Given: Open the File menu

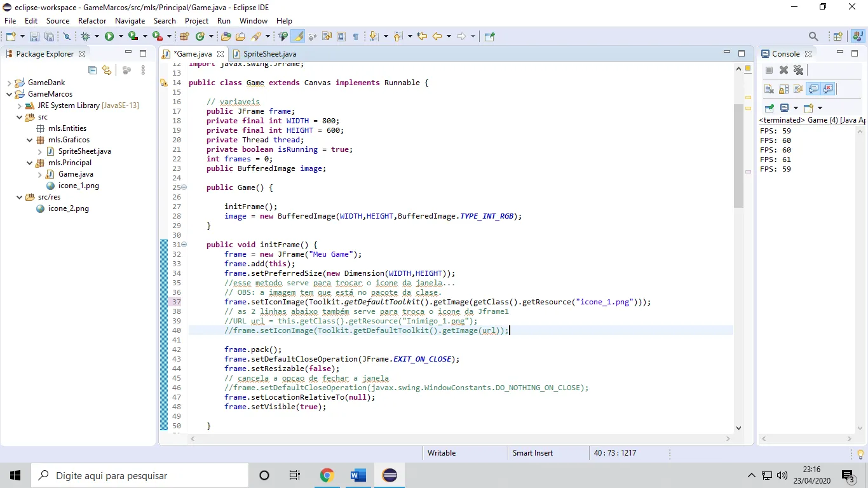Looking at the screenshot, I should (x=10, y=21).
